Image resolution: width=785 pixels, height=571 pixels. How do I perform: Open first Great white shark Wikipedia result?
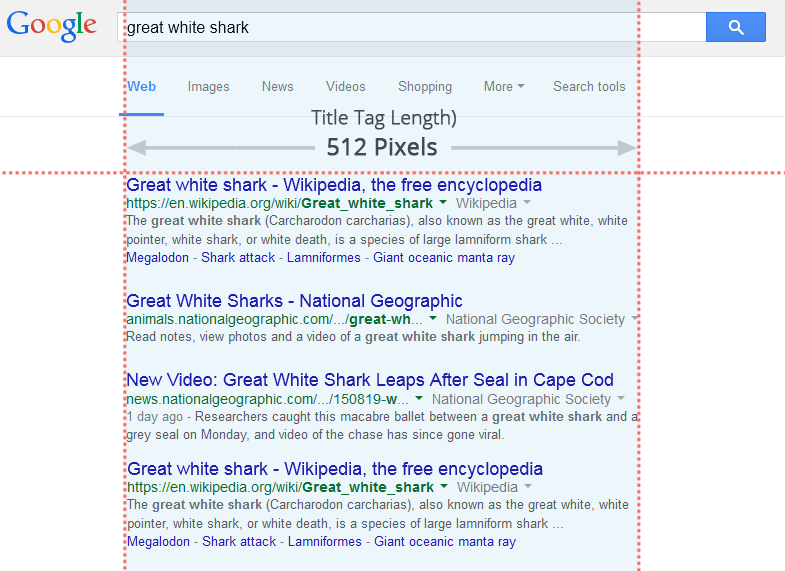point(334,185)
